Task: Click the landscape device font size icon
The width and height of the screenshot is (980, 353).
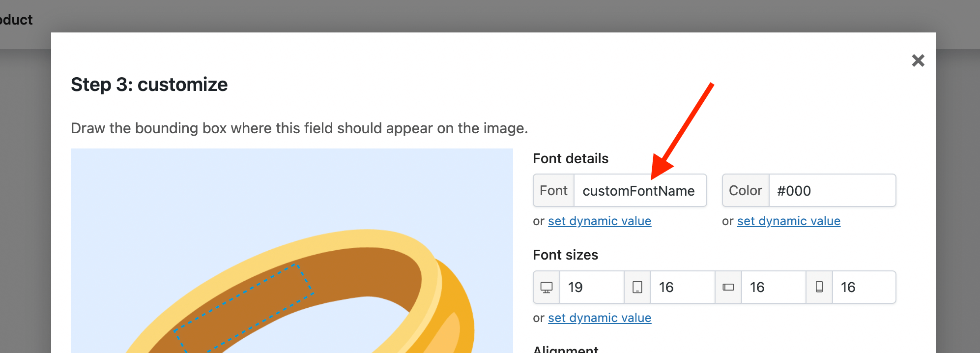Action: pyautogui.click(x=728, y=287)
